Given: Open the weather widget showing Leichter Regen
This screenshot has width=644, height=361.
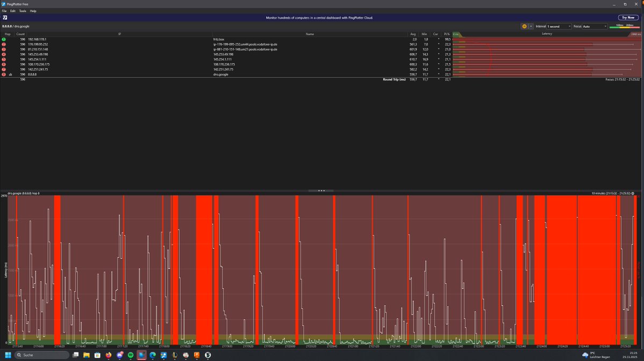Looking at the screenshot, I should coord(596,355).
